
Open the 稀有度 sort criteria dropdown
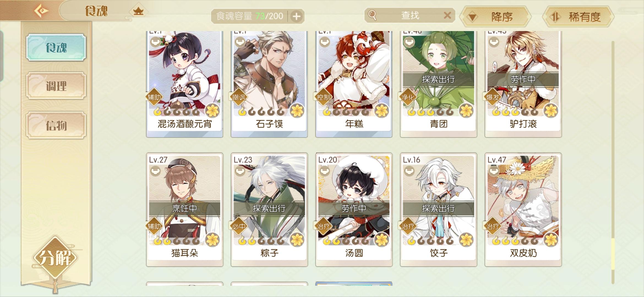click(578, 17)
